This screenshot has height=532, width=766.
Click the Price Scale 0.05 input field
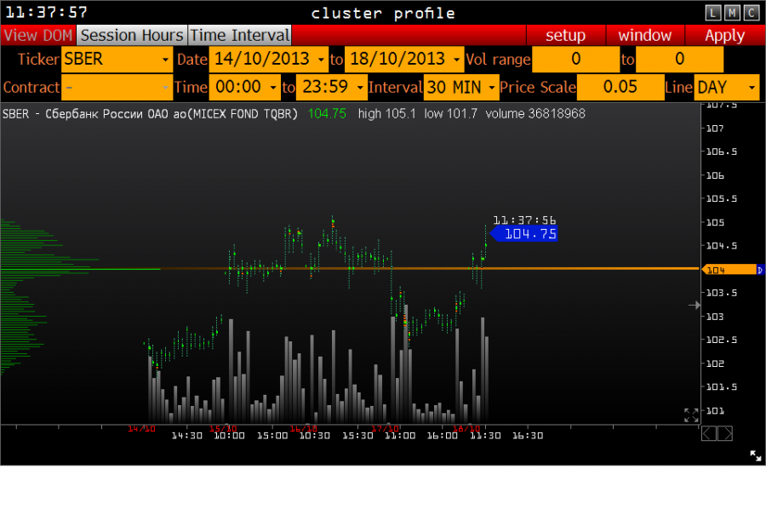click(620, 88)
